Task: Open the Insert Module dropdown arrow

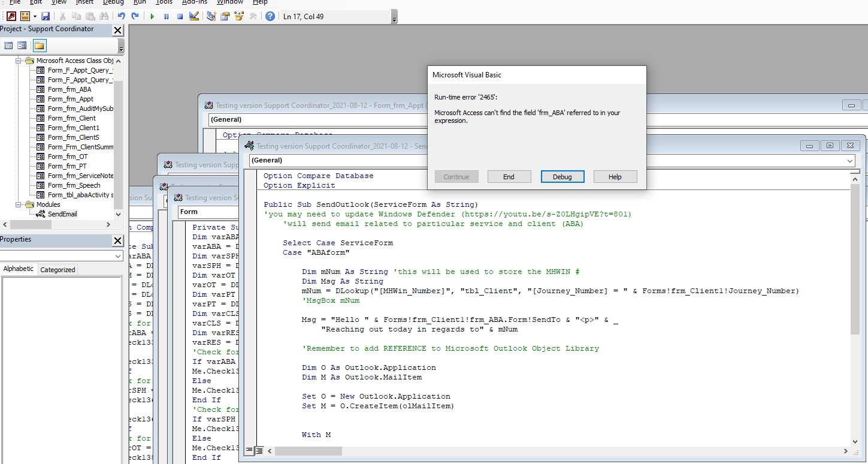Action: [x=35, y=16]
